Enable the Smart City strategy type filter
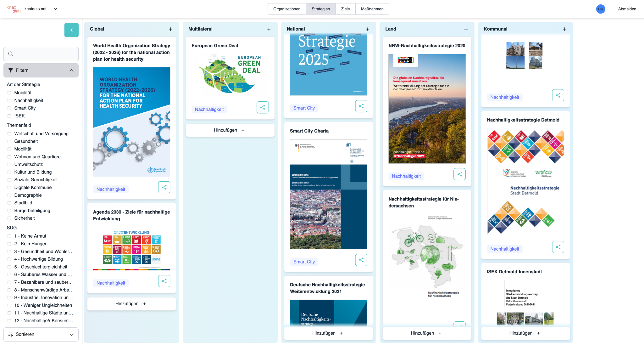The height and width of the screenshot is (345, 644). (x=8, y=108)
